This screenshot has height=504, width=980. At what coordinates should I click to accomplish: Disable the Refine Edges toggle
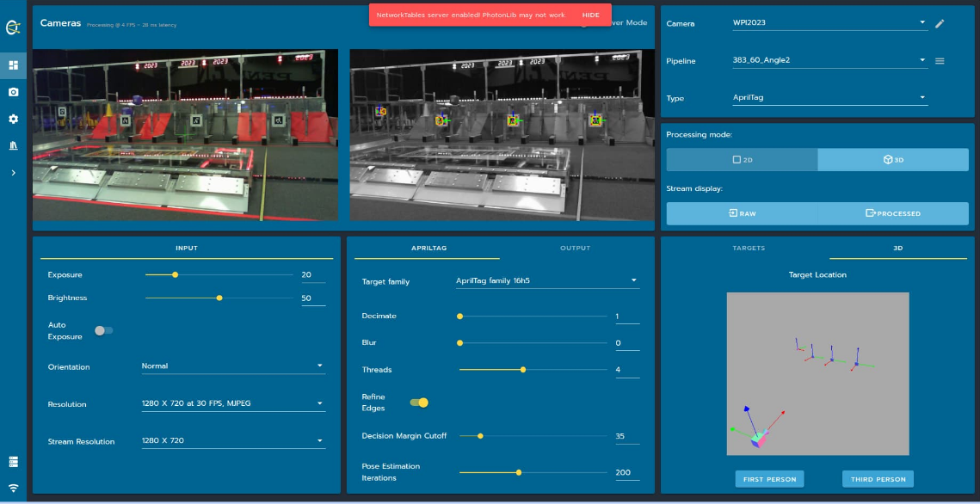coord(419,403)
